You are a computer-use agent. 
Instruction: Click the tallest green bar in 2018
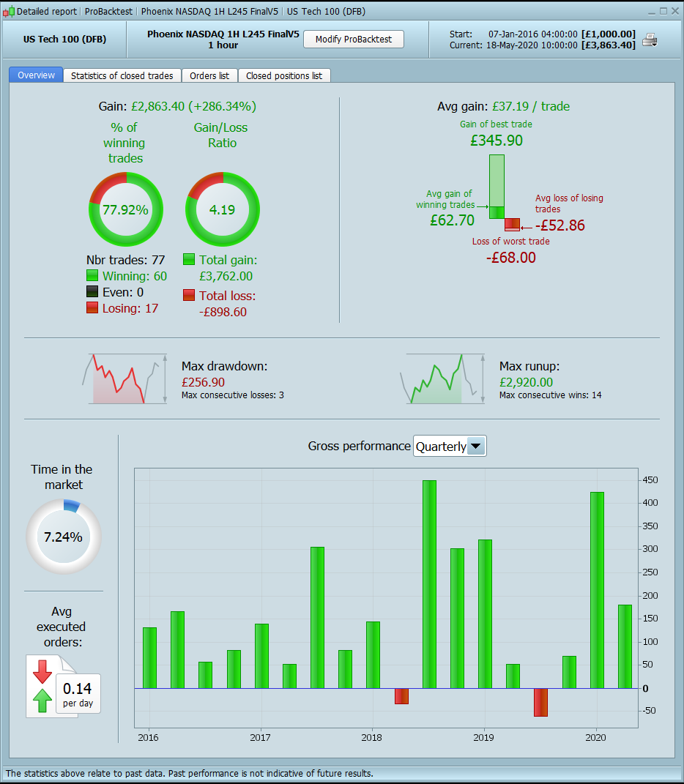[429, 584]
